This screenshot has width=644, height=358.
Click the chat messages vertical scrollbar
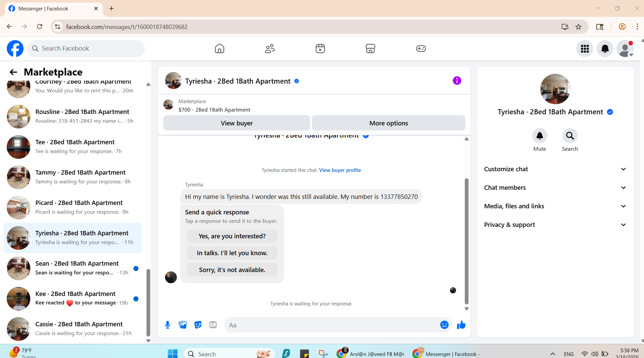pos(466,241)
